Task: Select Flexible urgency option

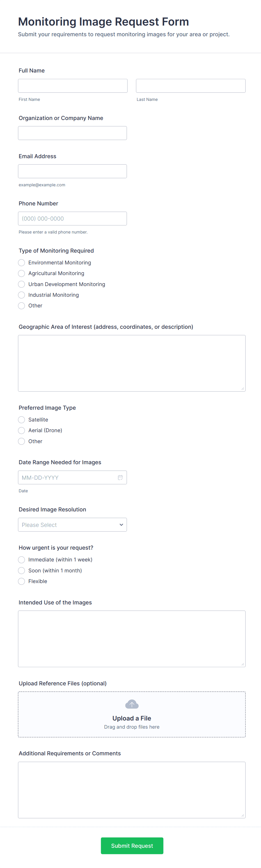Action: (x=22, y=581)
